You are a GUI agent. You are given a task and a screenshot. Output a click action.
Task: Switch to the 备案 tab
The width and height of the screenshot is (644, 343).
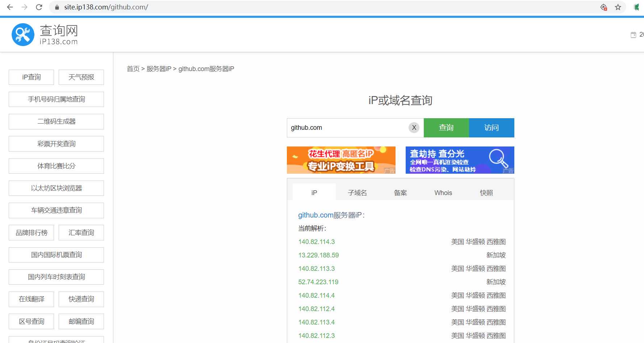point(400,193)
